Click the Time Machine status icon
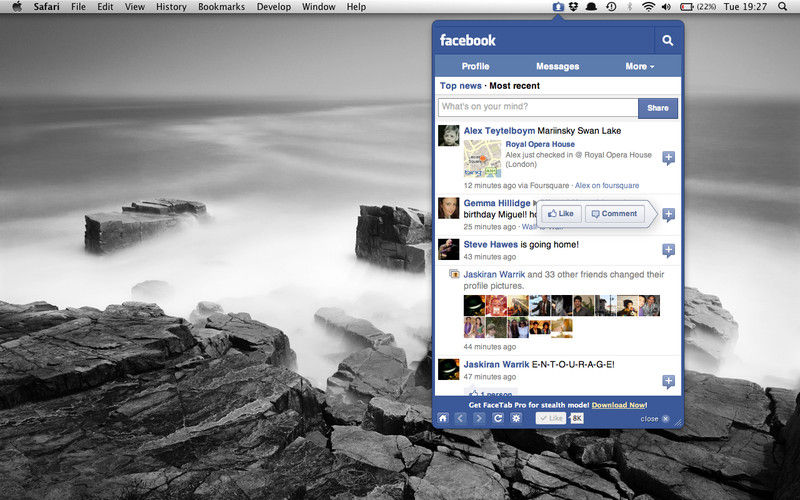The width and height of the screenshot is (800, 500). (611, 7)
